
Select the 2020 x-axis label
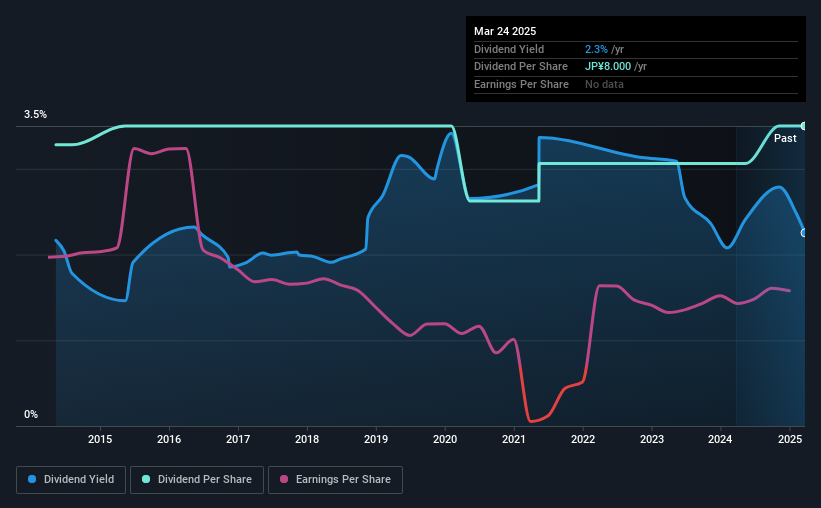point(445,439)
